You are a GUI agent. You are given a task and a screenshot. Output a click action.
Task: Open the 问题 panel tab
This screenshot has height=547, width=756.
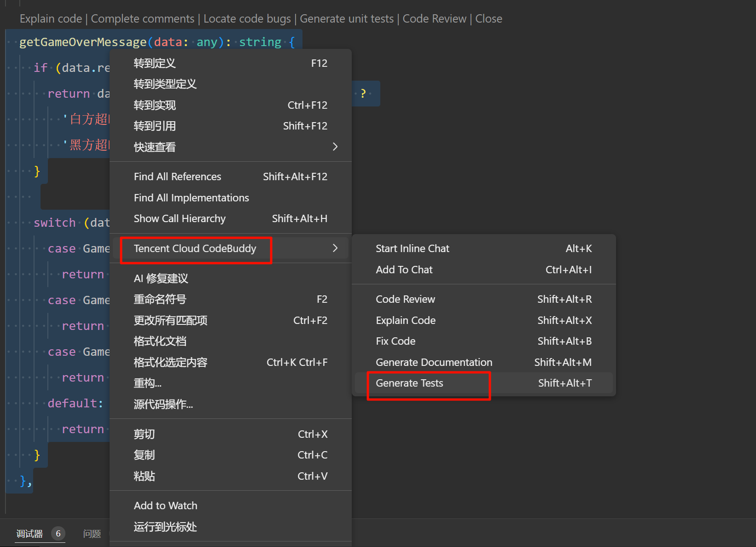tap(92, 534)
